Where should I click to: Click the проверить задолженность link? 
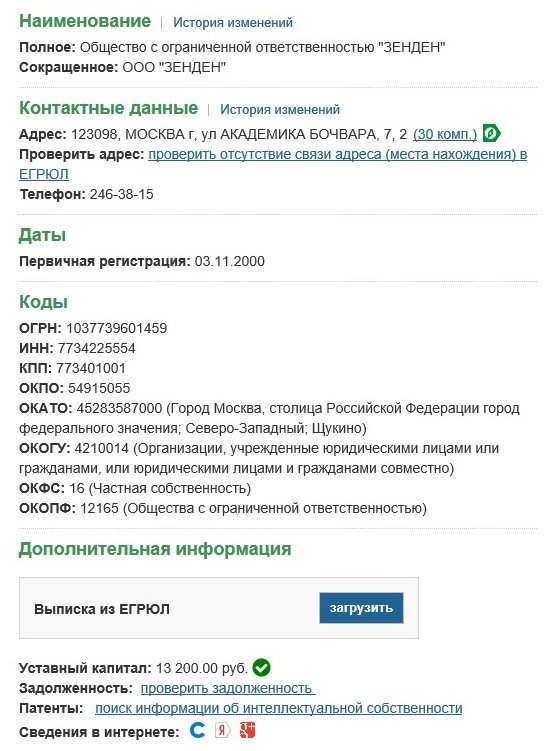pyautogui.click(x=228, y=688)
